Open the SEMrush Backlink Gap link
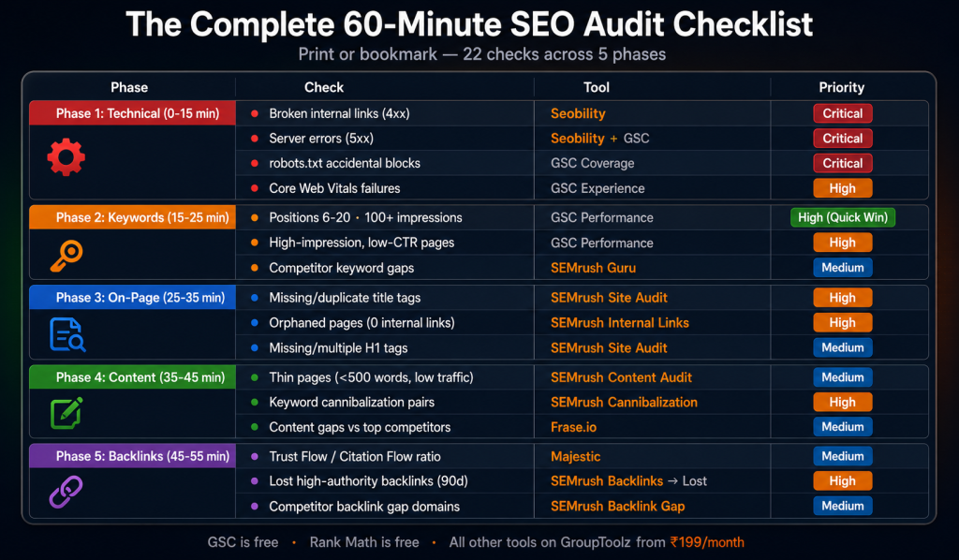 618,507
